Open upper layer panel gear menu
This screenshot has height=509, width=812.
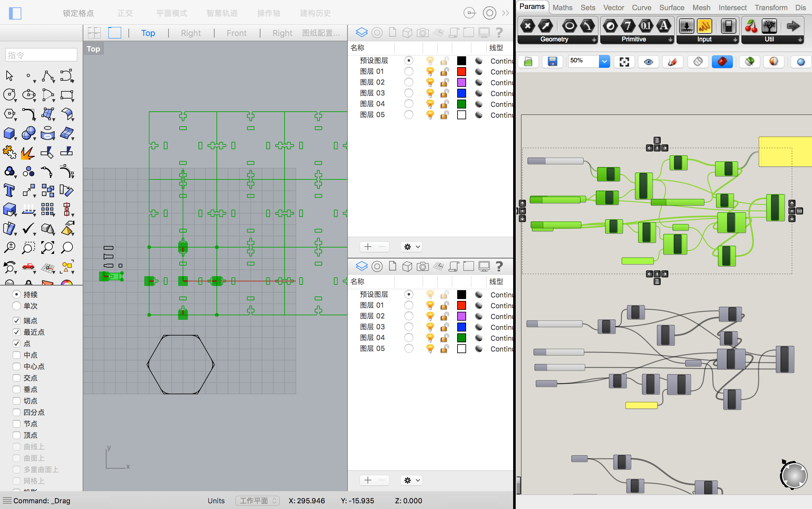411,247
